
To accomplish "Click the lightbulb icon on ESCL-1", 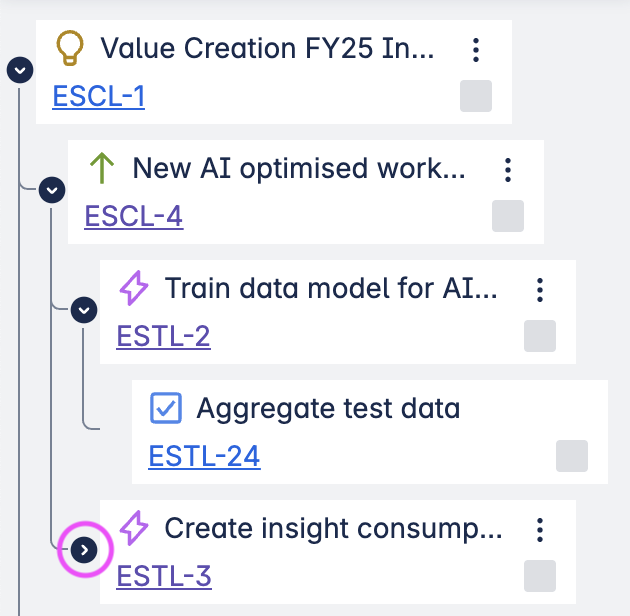I will tap(69, 48).
